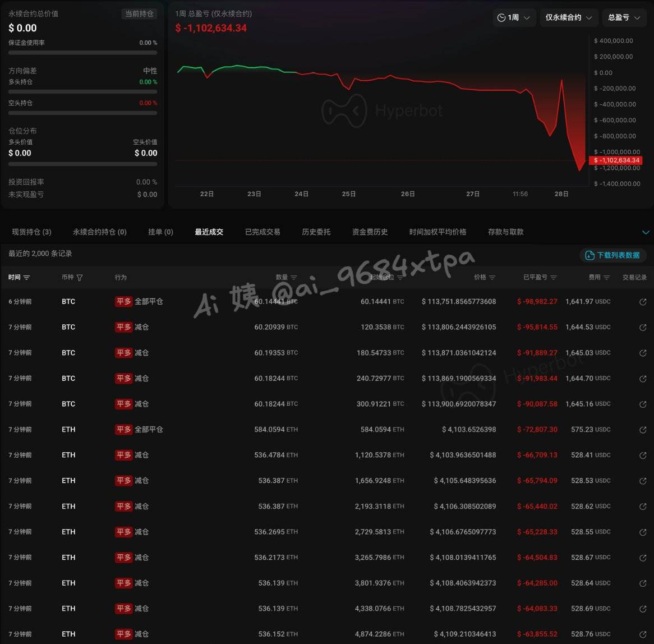Screen dimensions: 654x644
Task: Sort by 价格 column icon
Action: [x=492, y=278]
